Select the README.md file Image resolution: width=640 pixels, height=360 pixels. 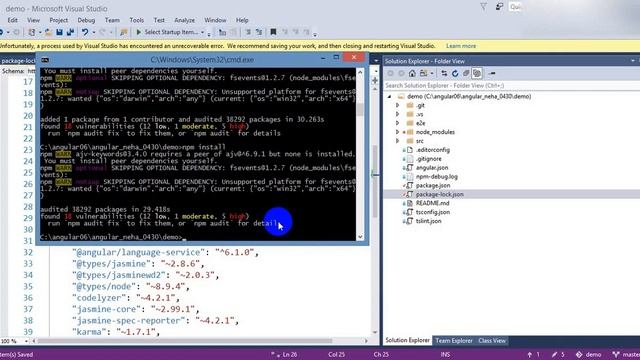[x=432, y=203]
